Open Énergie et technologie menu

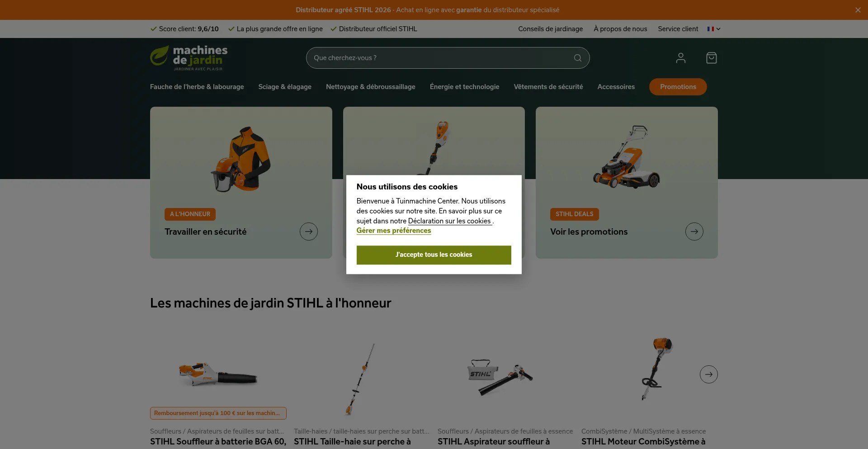[464, 87]
